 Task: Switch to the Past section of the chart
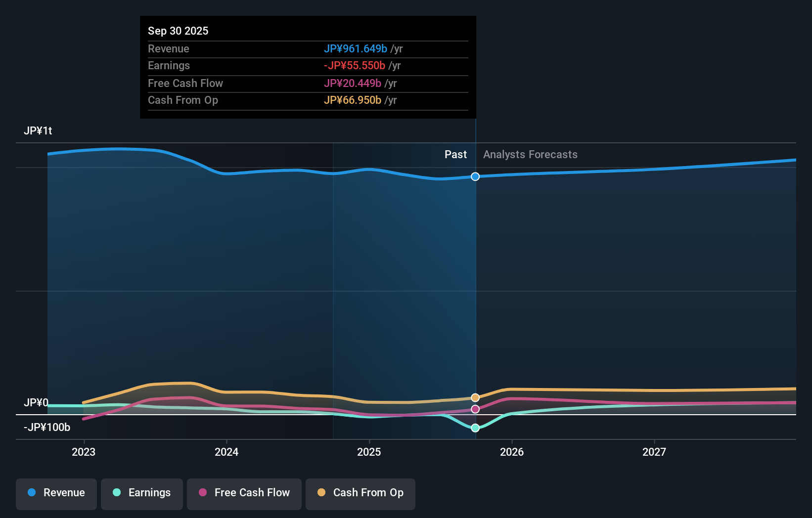(x=455, y=154)
